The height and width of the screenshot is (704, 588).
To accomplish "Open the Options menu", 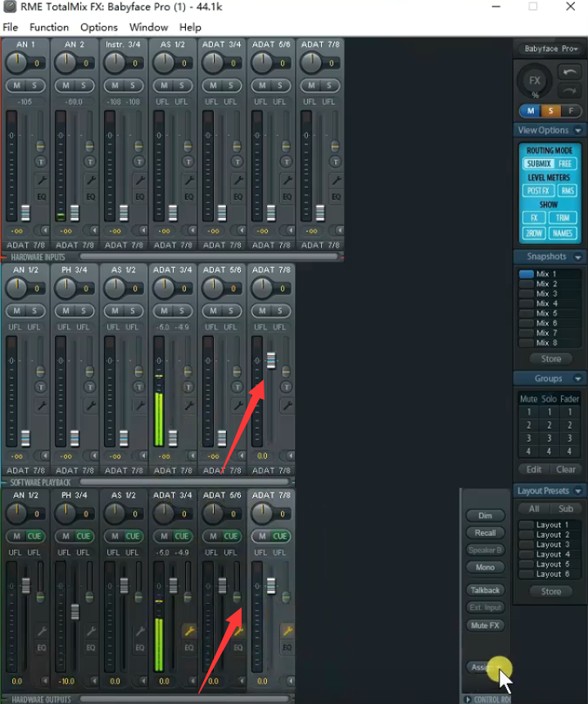I will tap(99, 27).
